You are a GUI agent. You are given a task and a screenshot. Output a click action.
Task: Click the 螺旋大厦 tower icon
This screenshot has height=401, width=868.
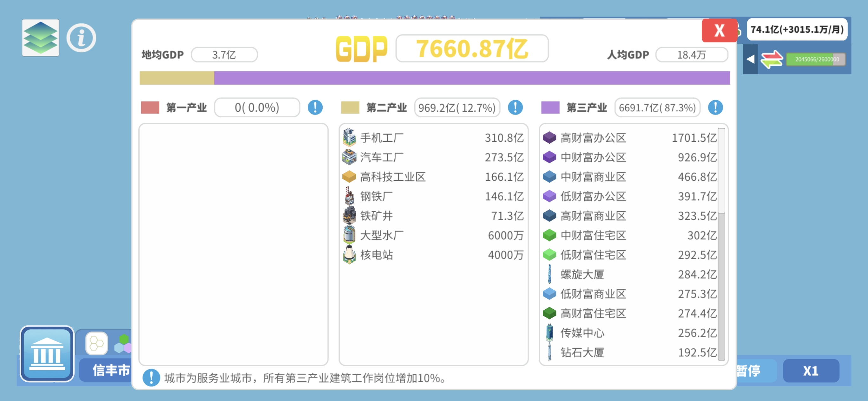(549, 274)
